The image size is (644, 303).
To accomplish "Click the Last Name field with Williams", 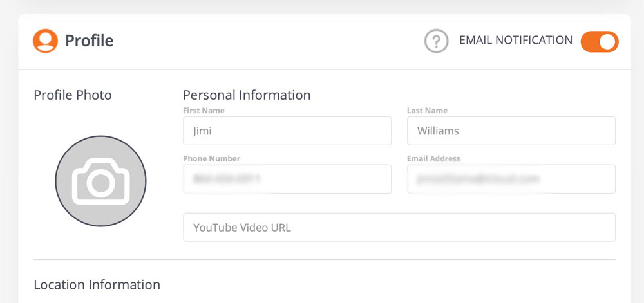I will (x=511, y=131).
